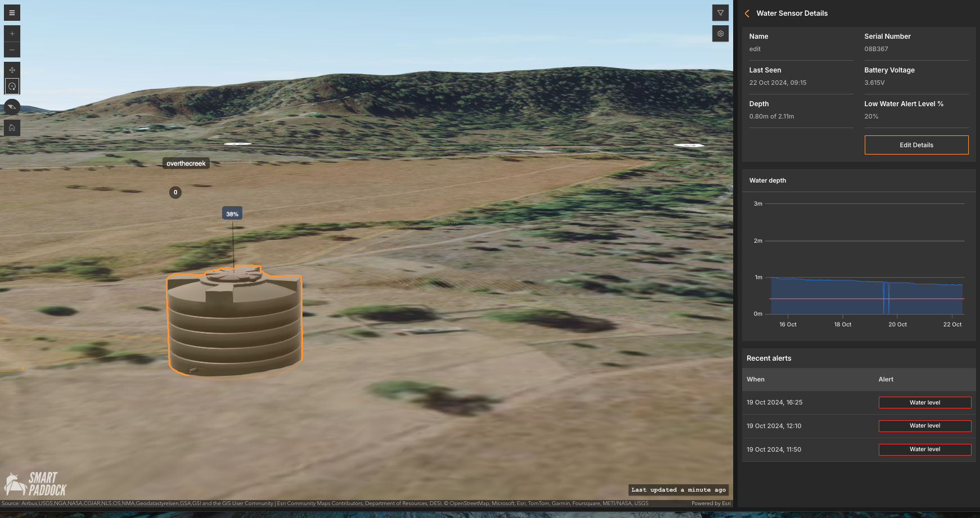Image resolution: width=980 pixels, height=518 pixels.
Task: Select the 3D water tank model
Action: point(234,326)
